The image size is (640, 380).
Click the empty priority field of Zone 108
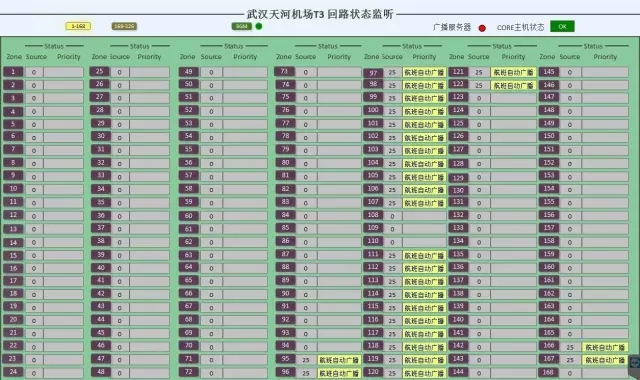pyautogui.click(x=424, y=216)
